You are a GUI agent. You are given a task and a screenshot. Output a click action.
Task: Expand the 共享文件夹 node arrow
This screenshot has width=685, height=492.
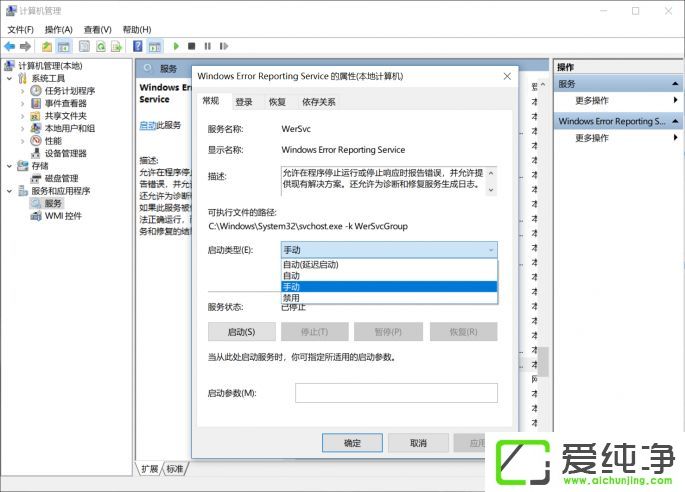tap(22, 116)
